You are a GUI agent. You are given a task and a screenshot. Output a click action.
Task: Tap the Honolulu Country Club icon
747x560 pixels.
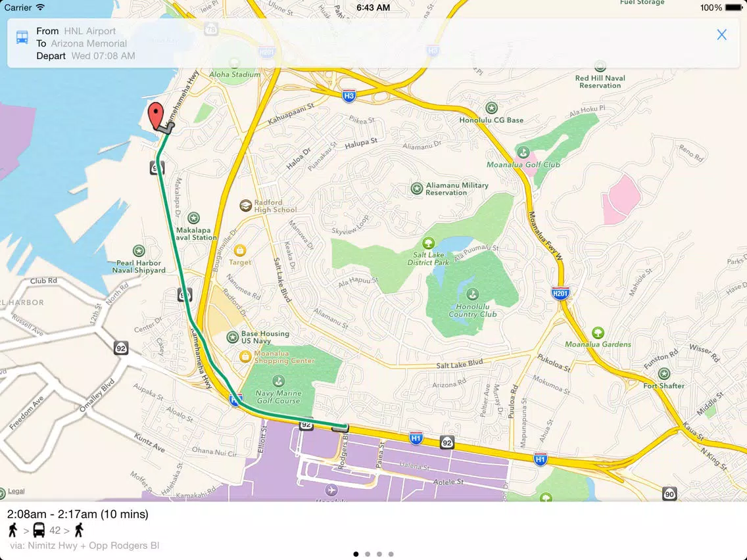(472, 294)
